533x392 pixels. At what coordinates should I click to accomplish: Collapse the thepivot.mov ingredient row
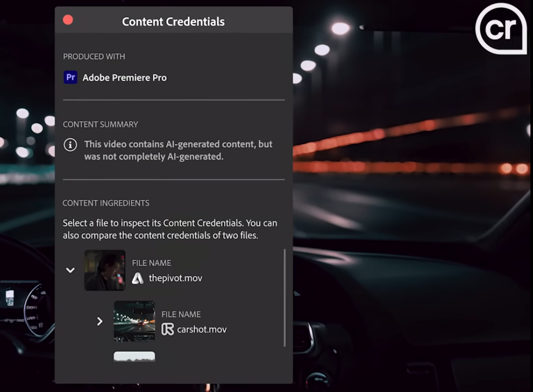click(70, 270)
